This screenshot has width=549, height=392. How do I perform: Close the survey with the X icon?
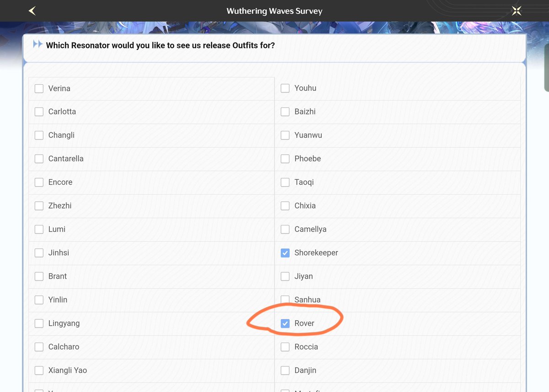point(517,11)
